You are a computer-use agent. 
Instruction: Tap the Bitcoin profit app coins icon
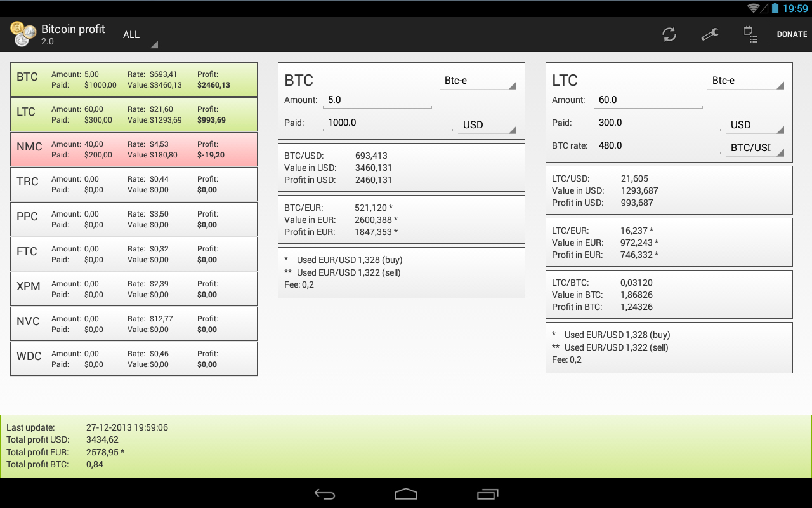click(x=23, y=34)
